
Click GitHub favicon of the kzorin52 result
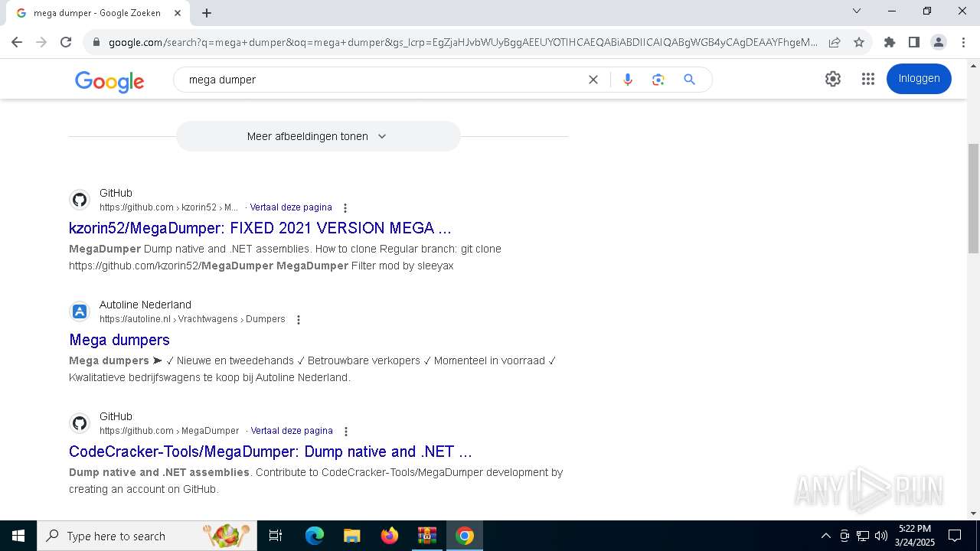coord(80,201)
